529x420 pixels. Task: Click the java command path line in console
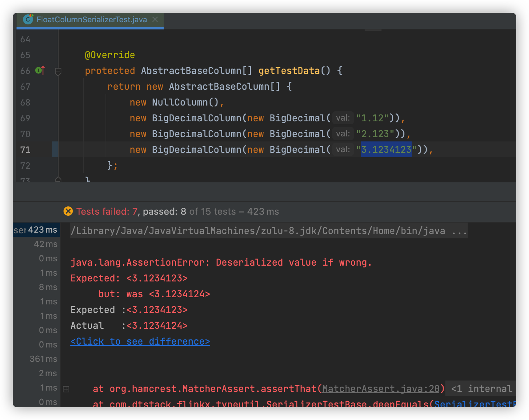point(269,230)
